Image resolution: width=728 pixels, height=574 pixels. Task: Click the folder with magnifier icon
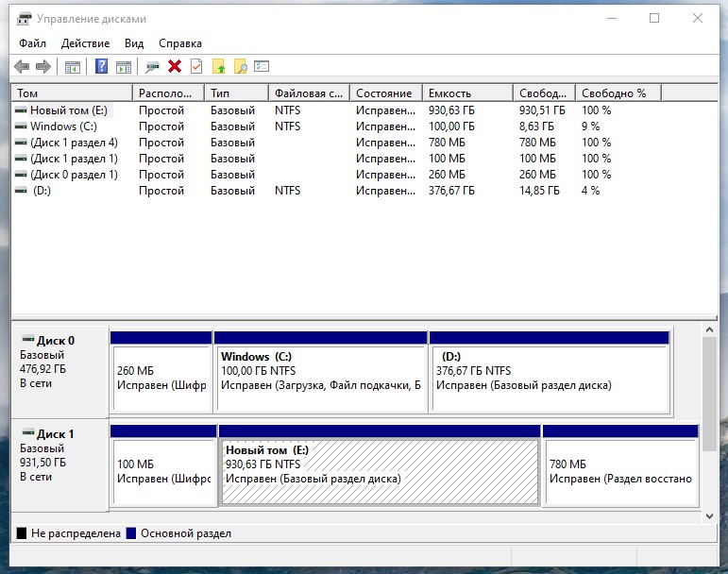(241, 66)
